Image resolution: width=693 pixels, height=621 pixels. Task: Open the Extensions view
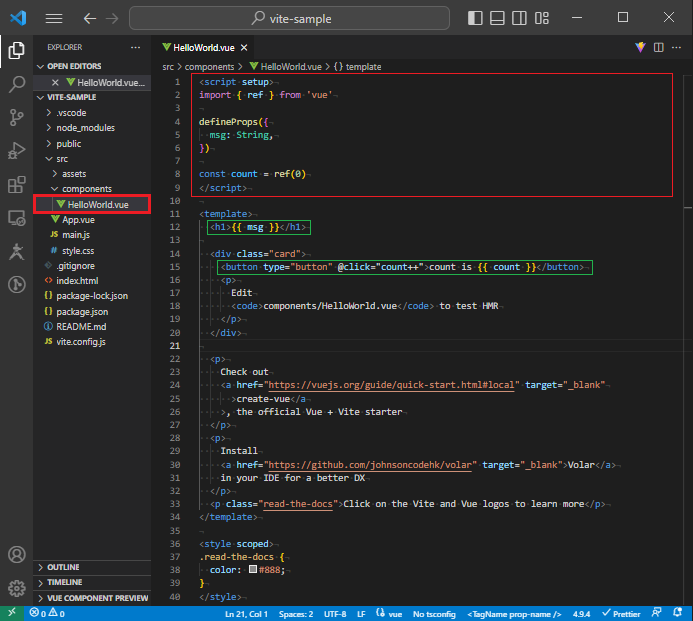[16, 184]
